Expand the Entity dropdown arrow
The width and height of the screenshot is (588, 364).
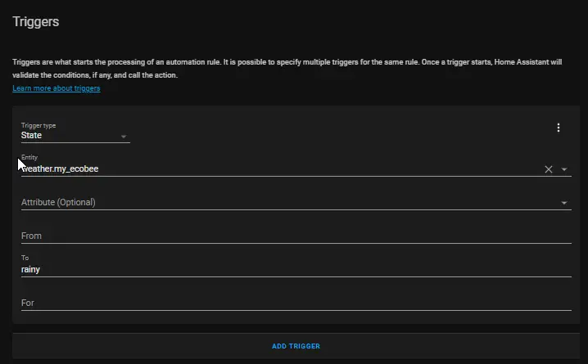pos(564,169)
